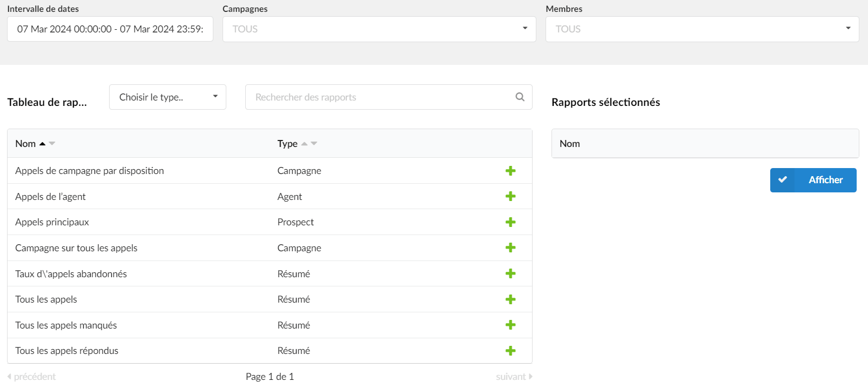Add Appels principaux report with plus
This screenshot has width=868, height=388.
(510, 222)
